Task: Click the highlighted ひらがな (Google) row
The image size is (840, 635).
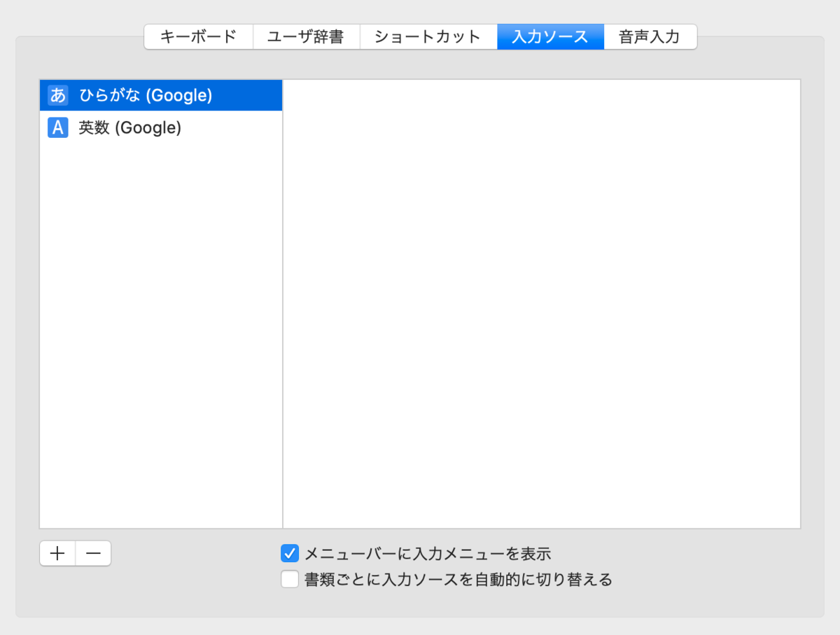Action: [161, 95]
